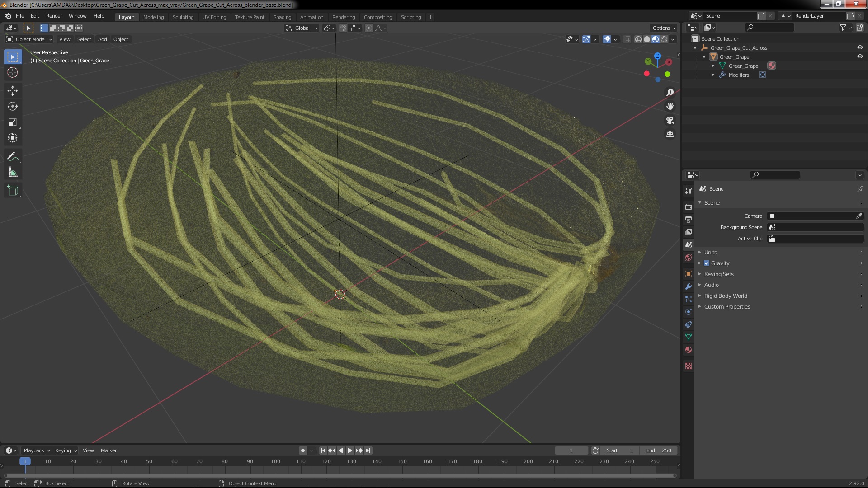Toggle auto keying record button

[x=303, y=450]
